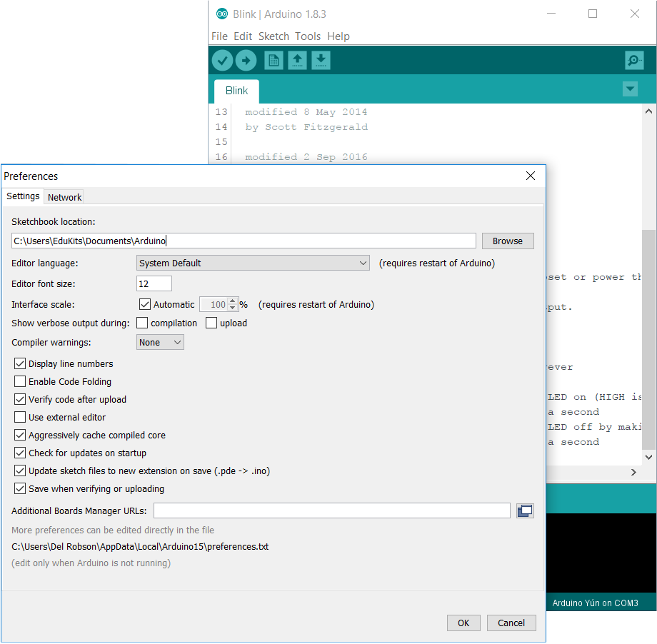Image resolution: width=657 pixels, height=644 pixels.
Task: Toggle Aggressively cache compiled core
Action: (20, 435)
